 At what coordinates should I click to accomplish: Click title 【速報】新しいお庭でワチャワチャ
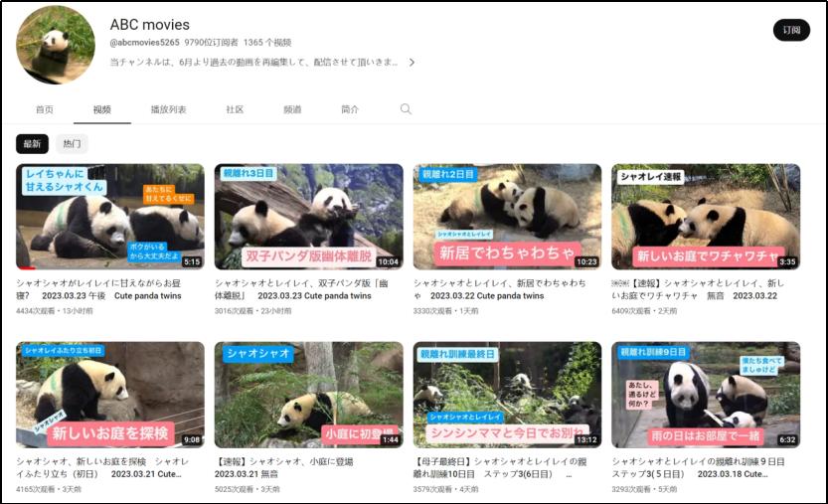coord(698,289)
